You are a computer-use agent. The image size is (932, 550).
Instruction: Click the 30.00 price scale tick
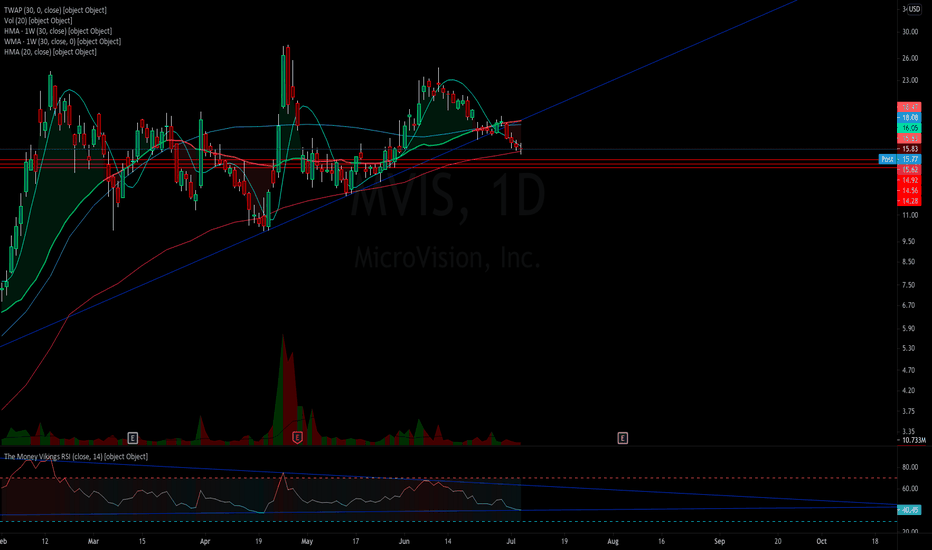[910, 32]
